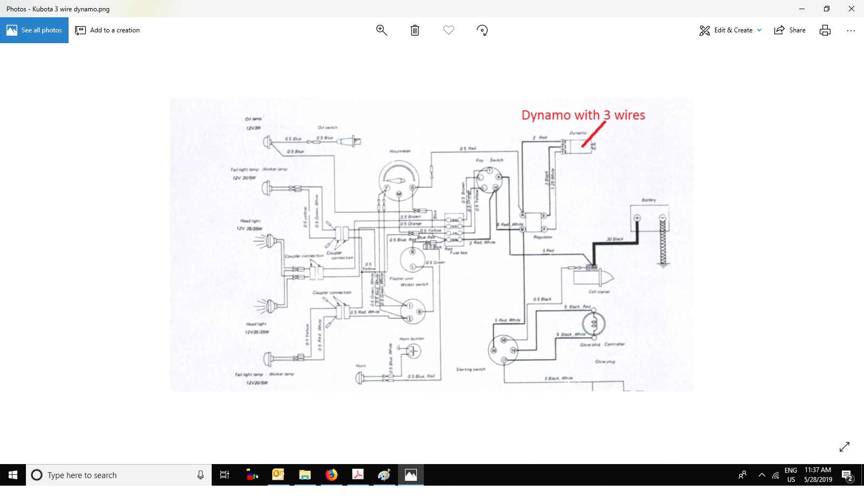
Task: Click Add to a creation
Action: coord(107,30)
